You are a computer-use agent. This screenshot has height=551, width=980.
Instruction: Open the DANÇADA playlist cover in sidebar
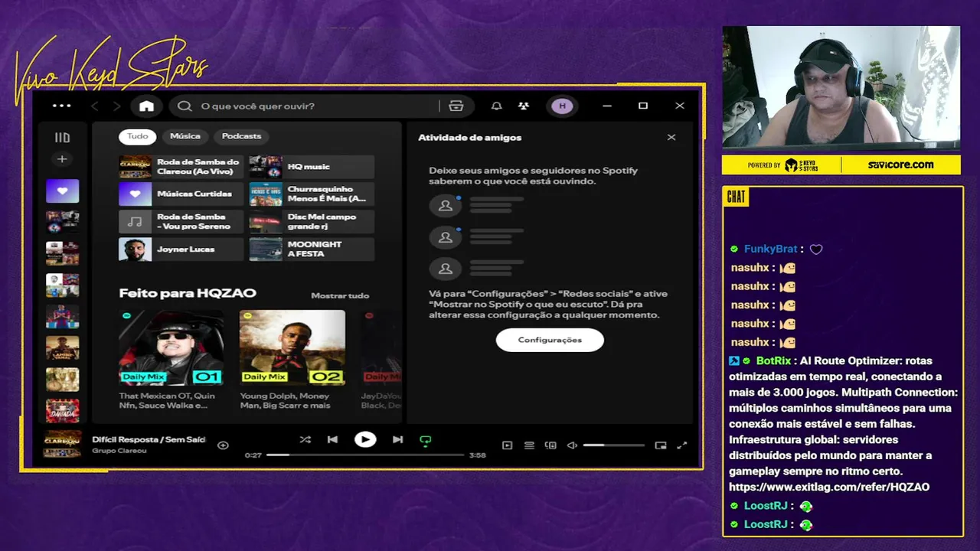pos(62,410)
